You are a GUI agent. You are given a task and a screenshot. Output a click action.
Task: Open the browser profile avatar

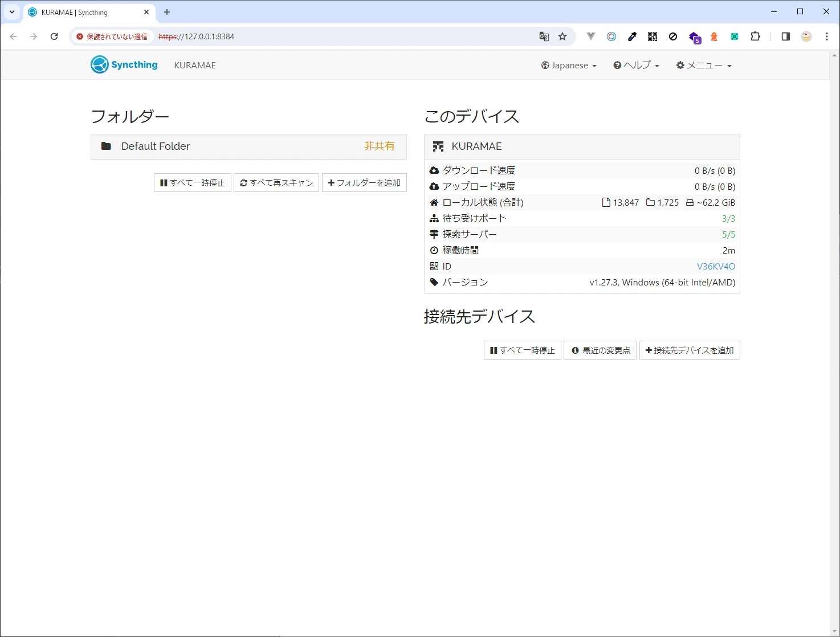(x=806, y=36)
